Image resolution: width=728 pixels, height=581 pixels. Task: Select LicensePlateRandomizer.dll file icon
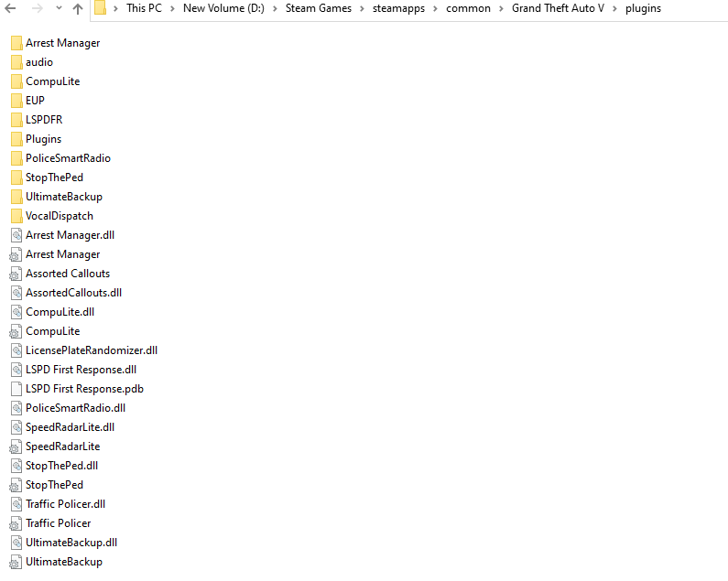[x=16, y=350]
